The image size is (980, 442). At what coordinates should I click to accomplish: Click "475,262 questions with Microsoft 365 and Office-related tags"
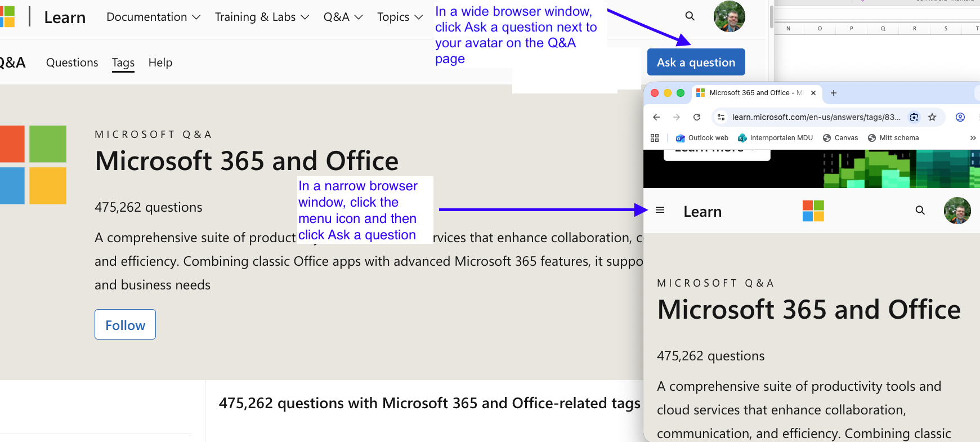(429, 403)
